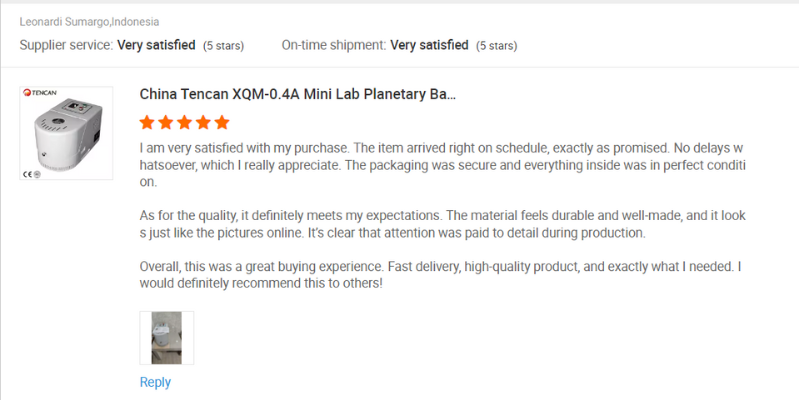This screenshot has width=800, height=400.
Task: Click the second orange rating star
Action: [166, 123]
